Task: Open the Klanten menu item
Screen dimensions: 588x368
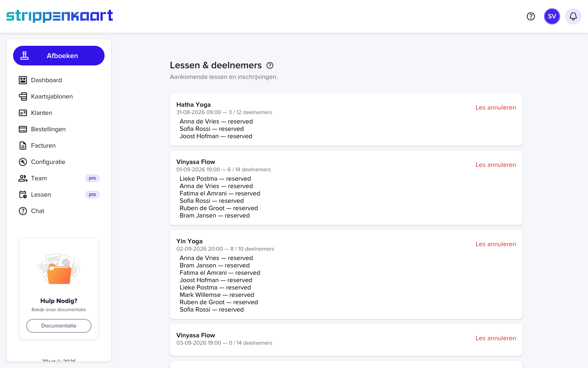Action: tap(59, 113)
